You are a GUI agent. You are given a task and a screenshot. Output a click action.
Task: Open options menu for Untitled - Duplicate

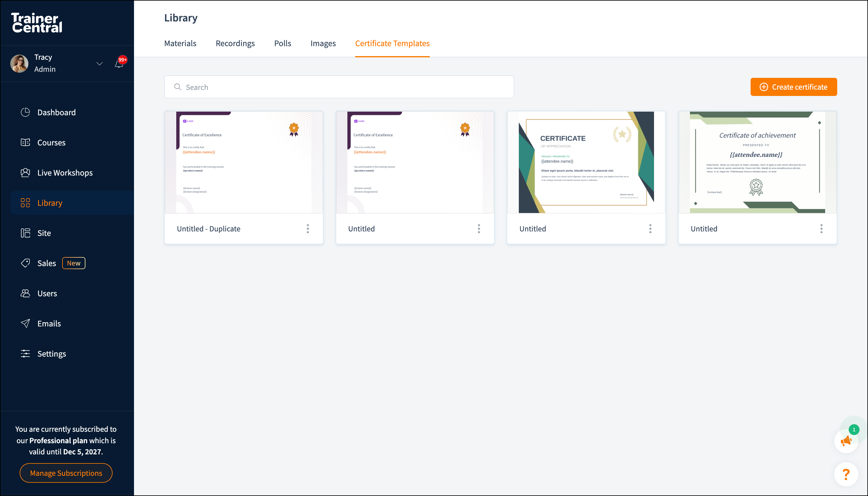click(308, 229)
